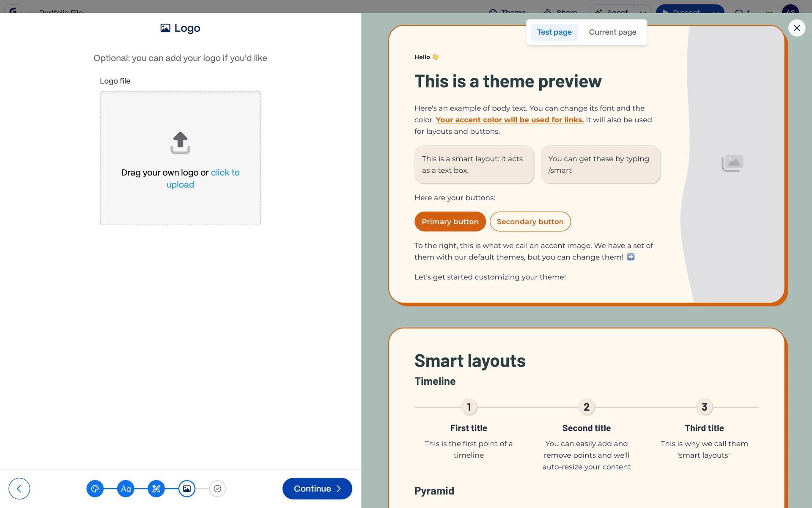Open the accent color example link
This screenshot has height=508, width=812.
(x=510, y=120)
